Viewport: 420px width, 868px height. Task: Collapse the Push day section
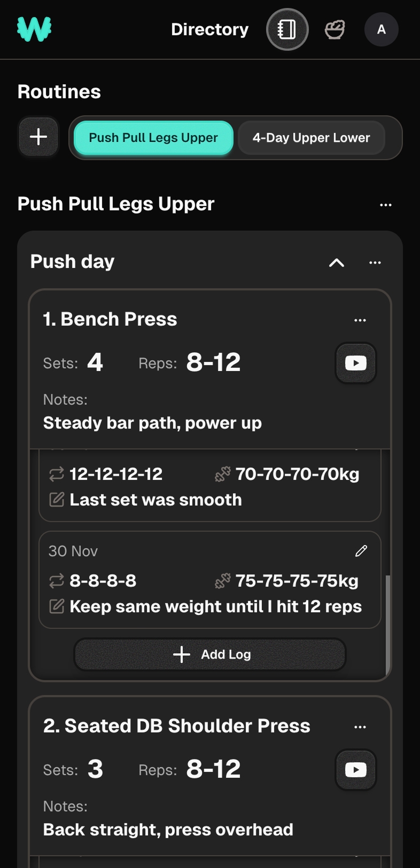[336, 263]
